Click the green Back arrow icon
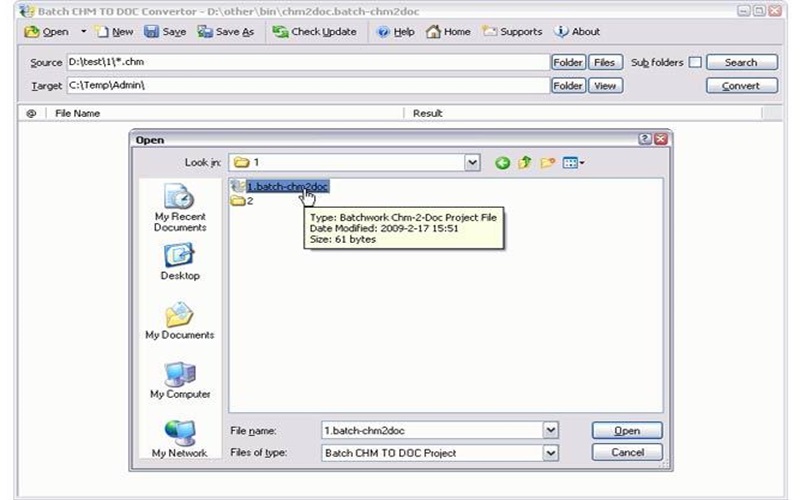 502,163
